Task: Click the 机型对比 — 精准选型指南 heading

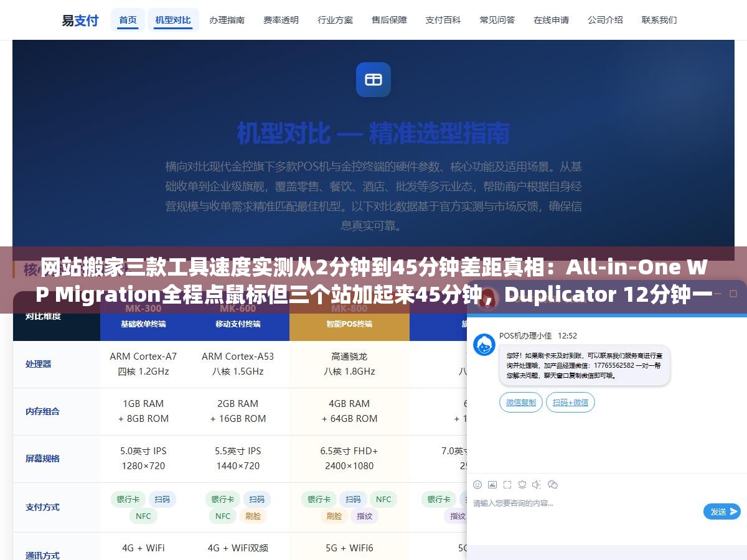Action: [374, 133]
